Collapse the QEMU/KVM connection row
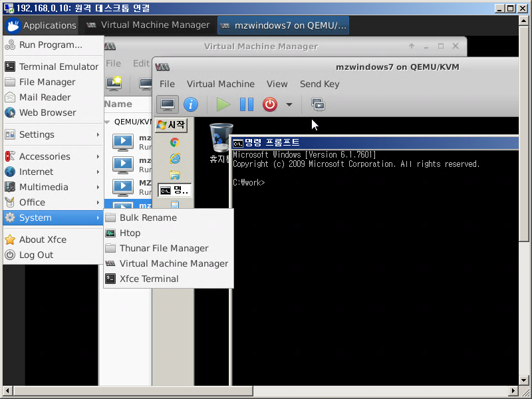This screenshot has height=399, width=532. (107, 122)
